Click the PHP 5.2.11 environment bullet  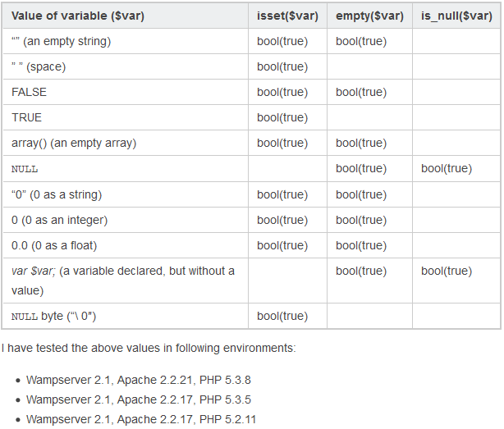[141, 419]
